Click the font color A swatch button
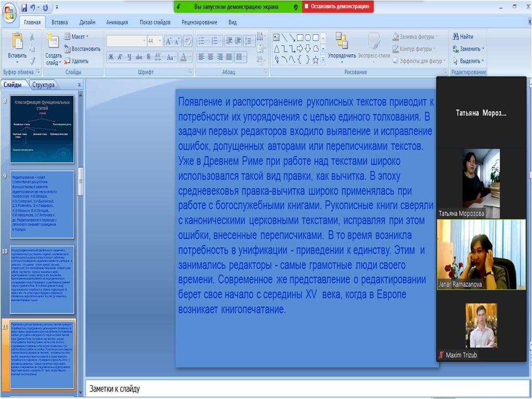The image size is (532, 399). click(183, 57)
